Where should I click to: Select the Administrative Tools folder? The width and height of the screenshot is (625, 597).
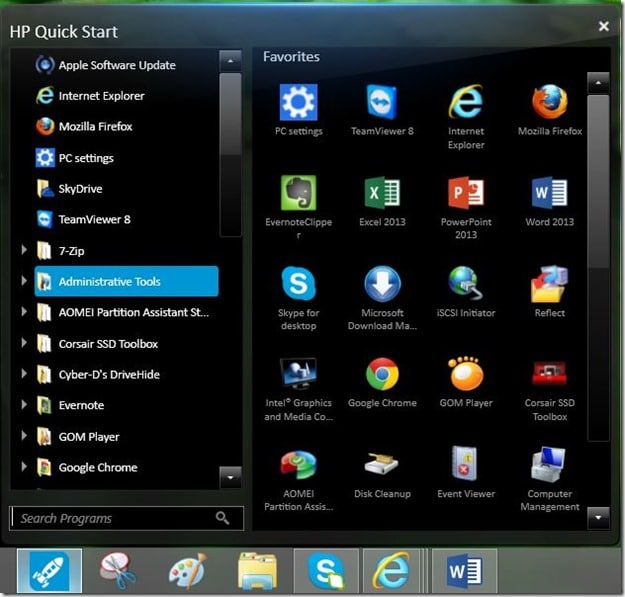[x=126, y=281]
